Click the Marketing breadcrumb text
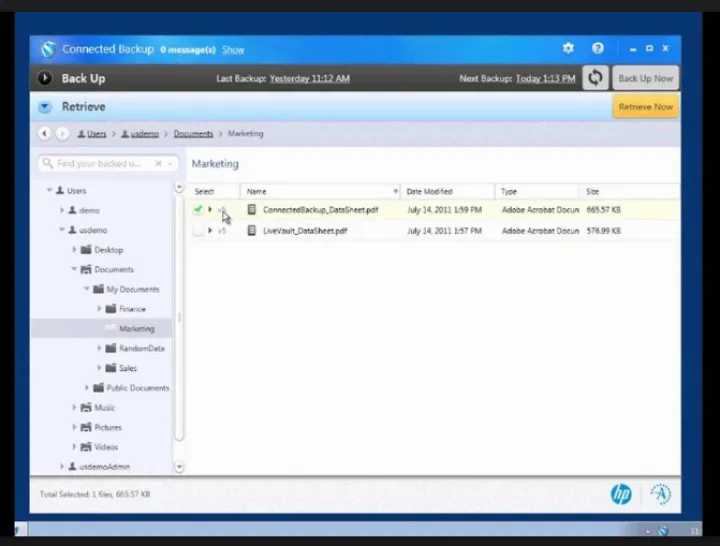Viewport: 720px width, 546px height. (x=246, y=134)
